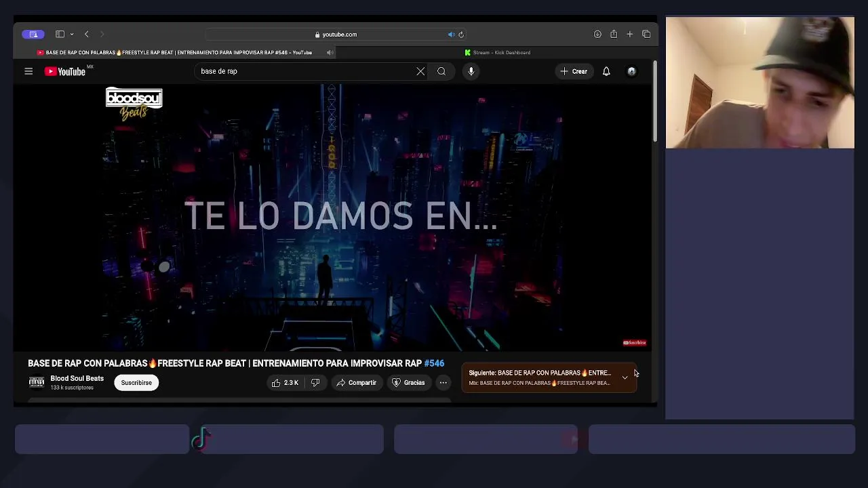Open the Siguiente next-video mix panel

(x=549, y=378)
